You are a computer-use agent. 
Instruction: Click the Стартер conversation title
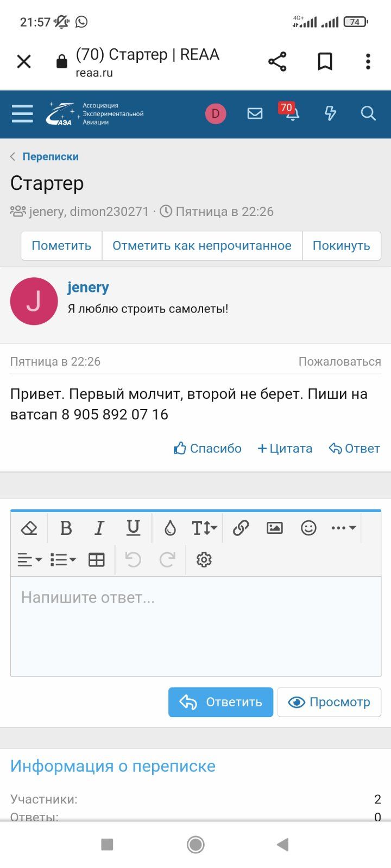[x=47, y=183]
